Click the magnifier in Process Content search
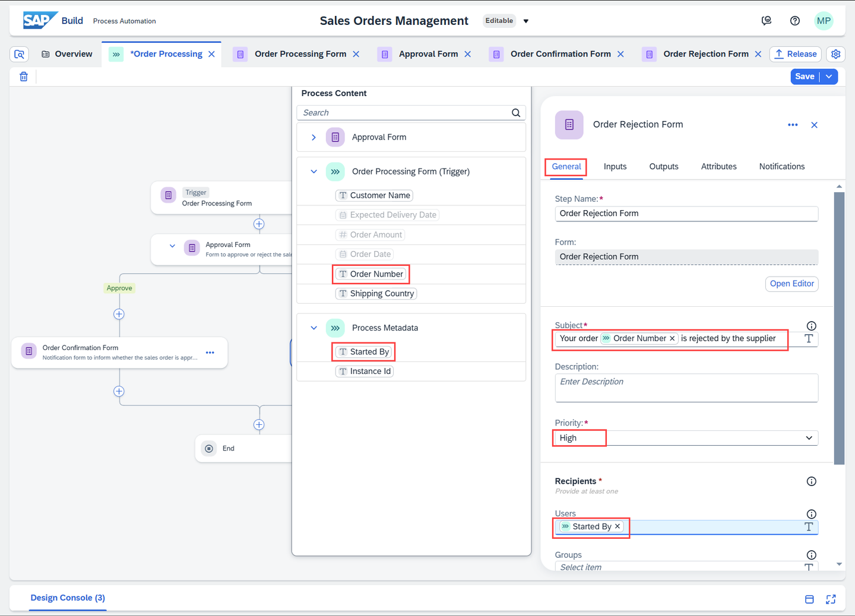Viewport: 855px width, 616px height. [x=516, y=113]
